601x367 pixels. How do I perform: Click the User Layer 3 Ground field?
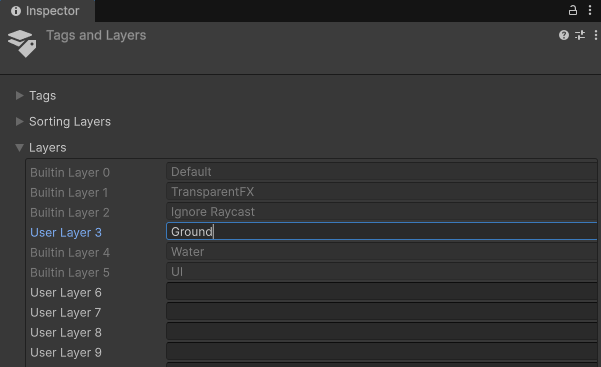tap(382, 231)
